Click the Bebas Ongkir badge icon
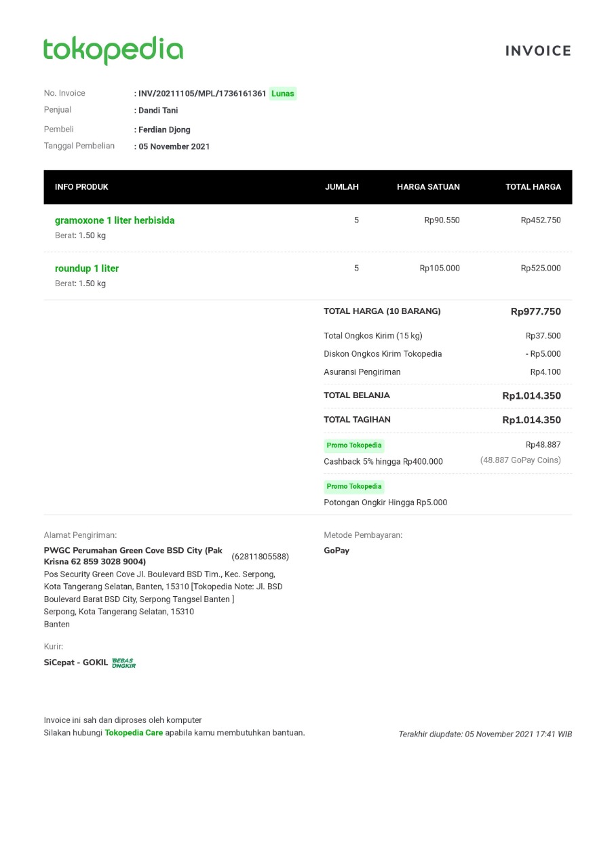This screenshot has height=868, width=614. 123,663
